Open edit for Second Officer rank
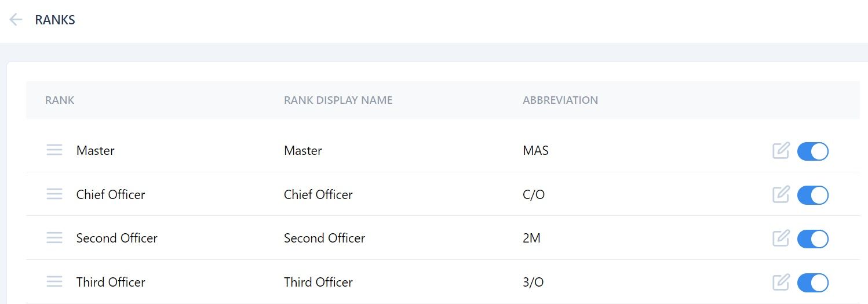Viewport: 868px width, 304px height. (x=781, y=238)
